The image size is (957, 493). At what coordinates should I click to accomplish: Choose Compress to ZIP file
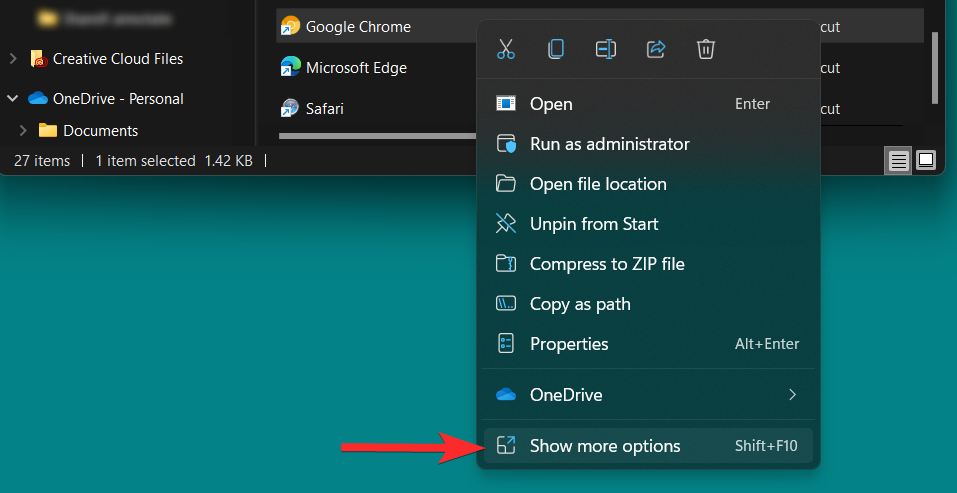pos(606,264)
